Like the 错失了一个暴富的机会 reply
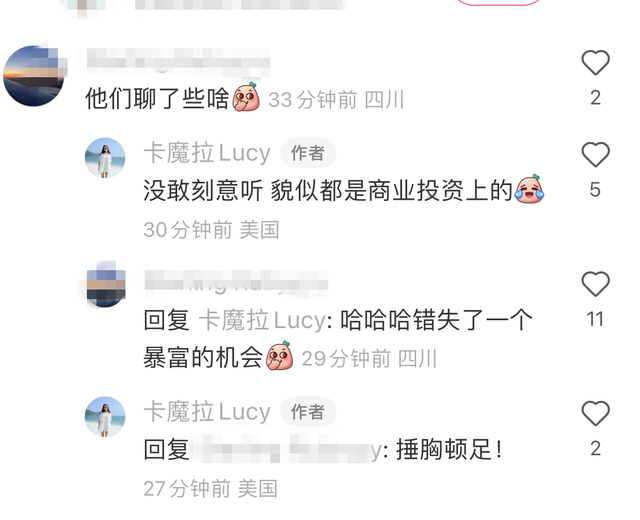 (595, 284)
